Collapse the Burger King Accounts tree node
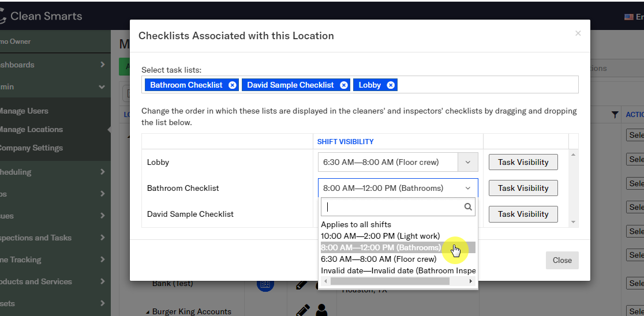Screen dimensions: 644x316 point(147,311)
